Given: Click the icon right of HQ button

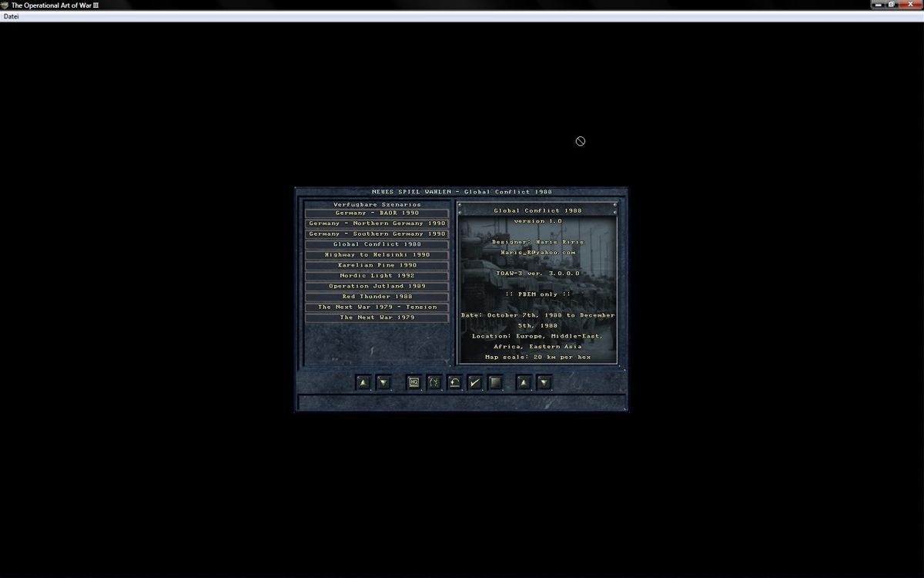Looking at the screenshot, I should 434,382.
